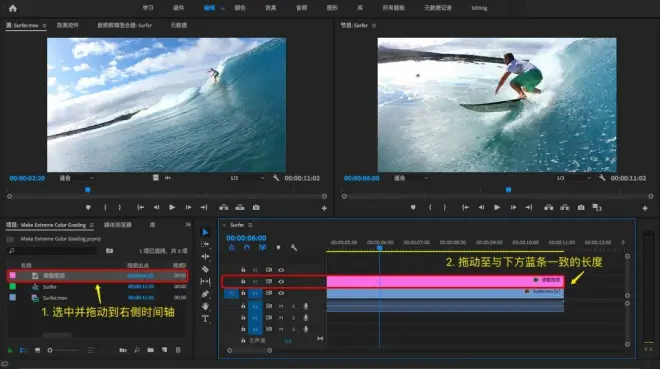This screenshot has height=369, width=660.
Task: Select the Razor tool
Action: [x=205, y=269]
